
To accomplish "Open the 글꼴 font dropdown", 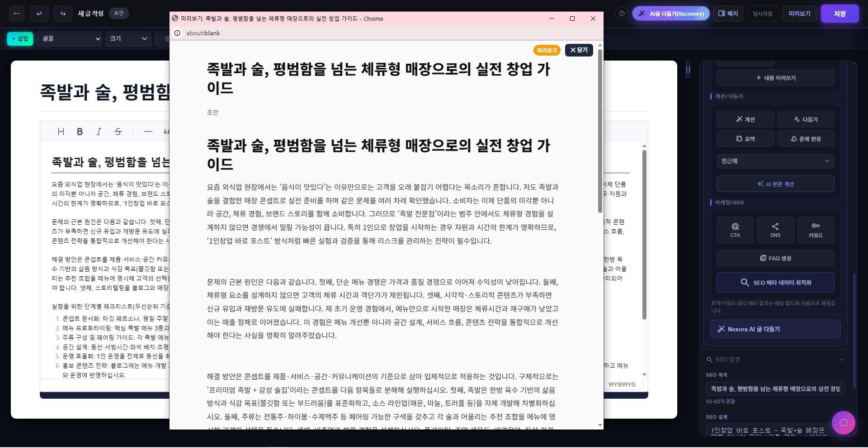I will (70, 39).
